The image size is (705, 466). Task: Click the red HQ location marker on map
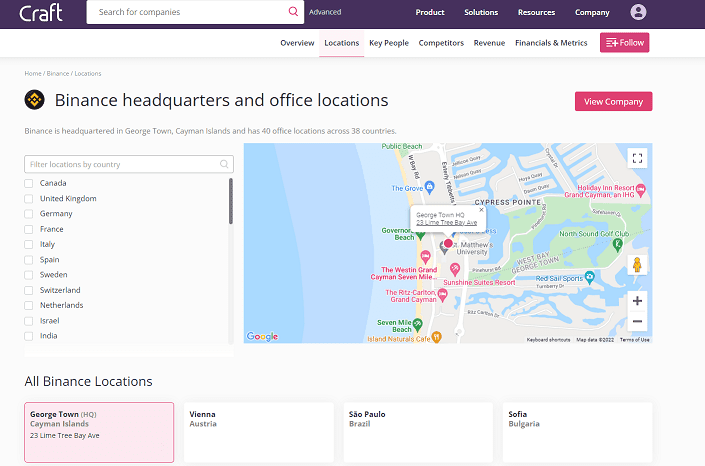[x=448, y=243]
